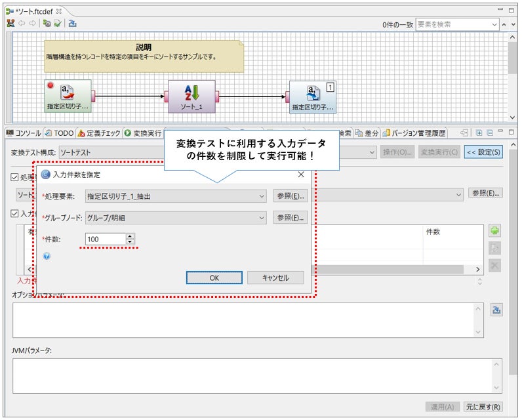
Task: Click the expand-all plus icon in the panel toolbar
Action: point(479,133)
